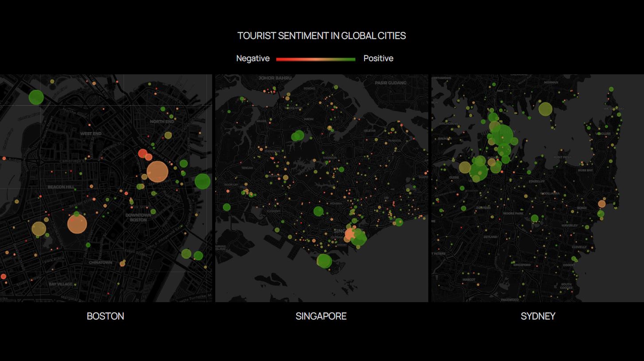Click the JOHOR BAHRU map label
The image size is (644, 361).
tap(275, 78)
